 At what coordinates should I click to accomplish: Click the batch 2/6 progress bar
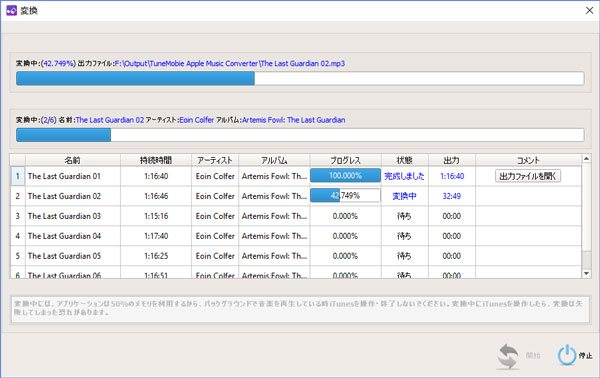pos(300,135)
